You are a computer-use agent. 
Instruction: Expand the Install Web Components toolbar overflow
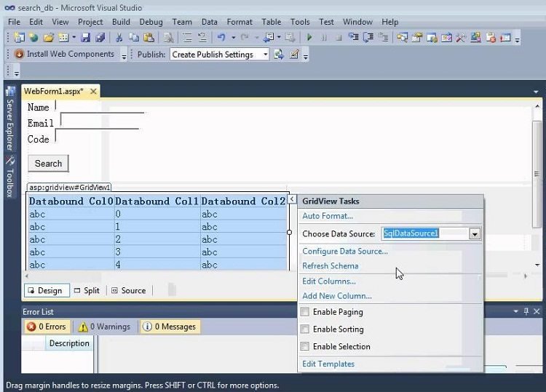tap(124, 56)
